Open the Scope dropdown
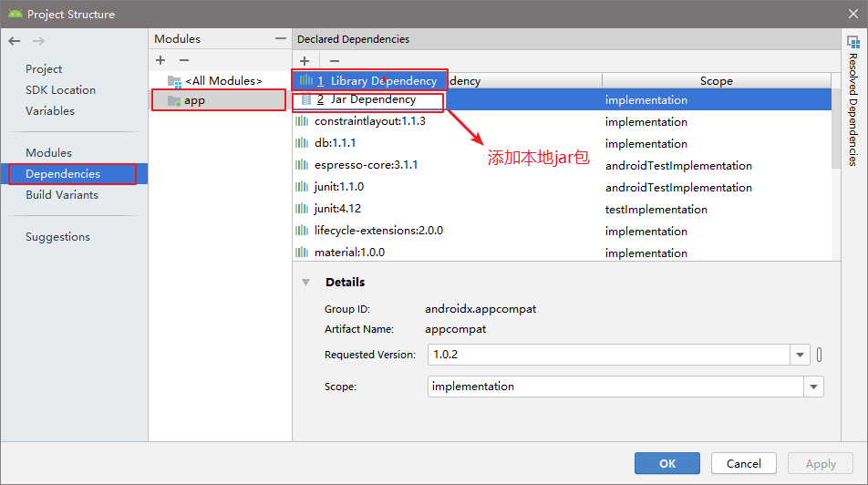868x485 pixels. [x=813, y=387]
